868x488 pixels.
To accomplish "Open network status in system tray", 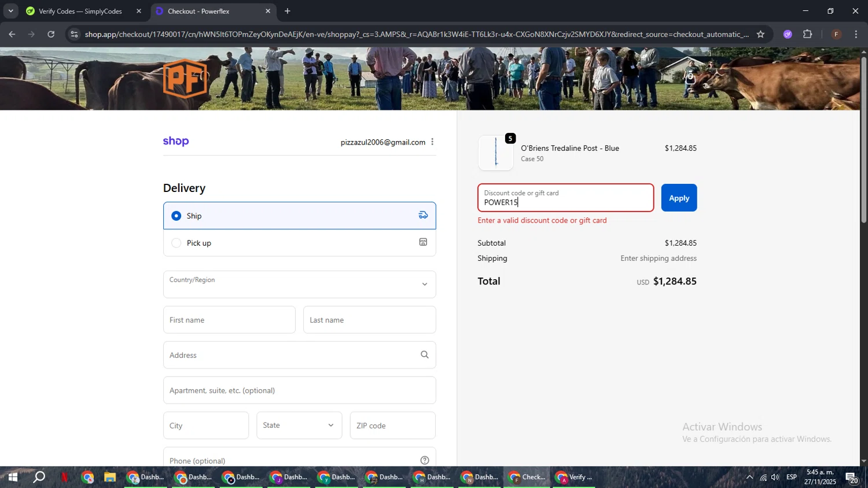I will pos(763,478).
